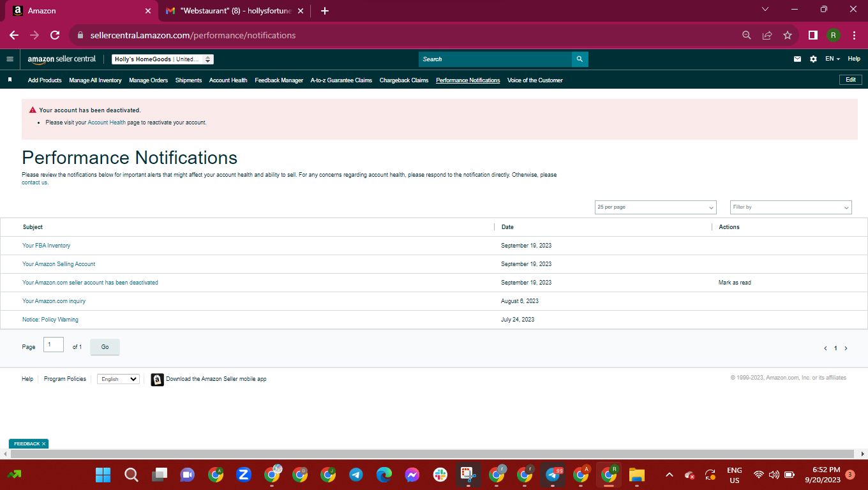This screenshot has width=868, height=490.
Task: Open Feedback Manager
Action: tap(279, 80)
